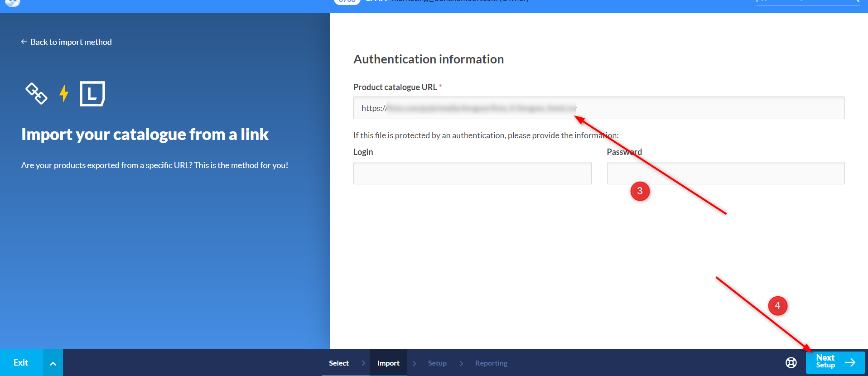Screen dimensions: 868x376
Task: Select the Password input field
Action: pyautogui.click(x=725, y=173)
